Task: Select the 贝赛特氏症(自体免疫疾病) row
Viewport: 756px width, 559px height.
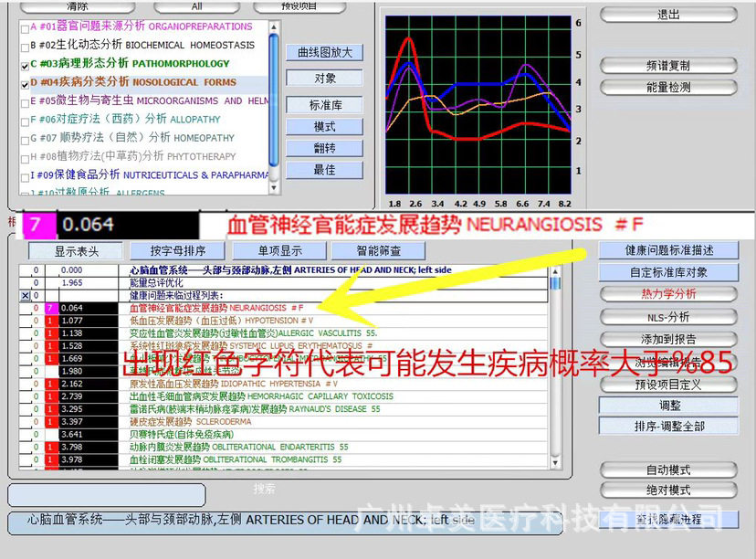Action: click(283, 435)
